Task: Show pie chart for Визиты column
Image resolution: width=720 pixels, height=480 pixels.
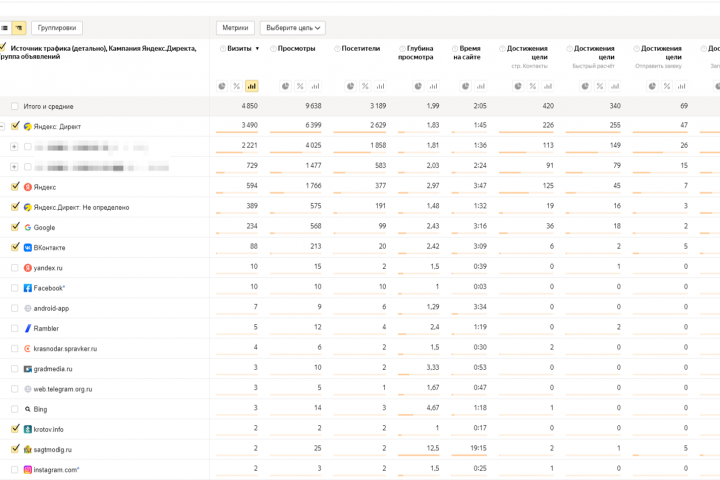Action: pyautogui.click(x=222, y=86)
